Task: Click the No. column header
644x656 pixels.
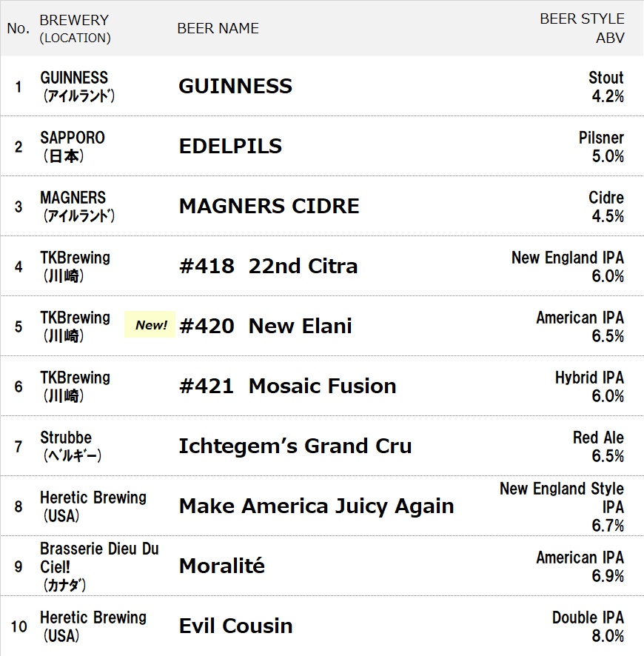Action: tap(18, 28)
